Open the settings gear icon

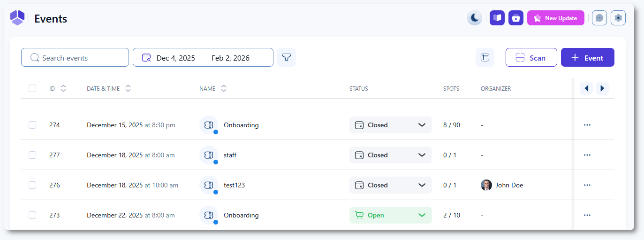[x=618, y=18]
